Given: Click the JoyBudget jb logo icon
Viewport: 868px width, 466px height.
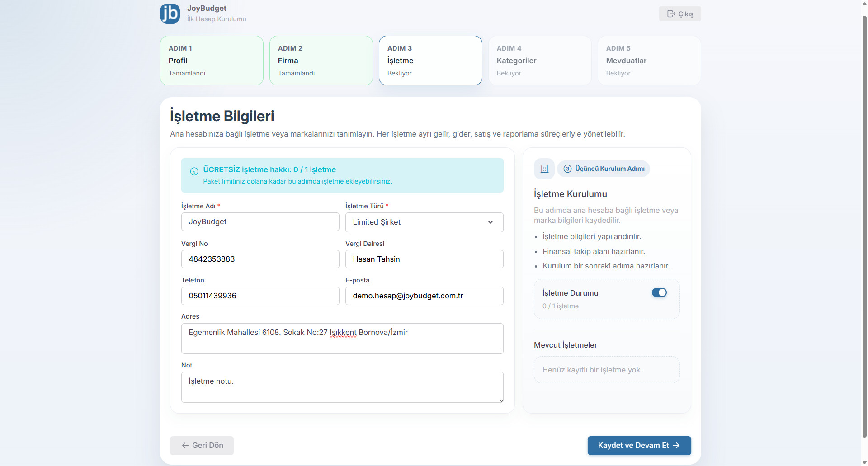Looking at the screenshot, I should click(170, 13).
